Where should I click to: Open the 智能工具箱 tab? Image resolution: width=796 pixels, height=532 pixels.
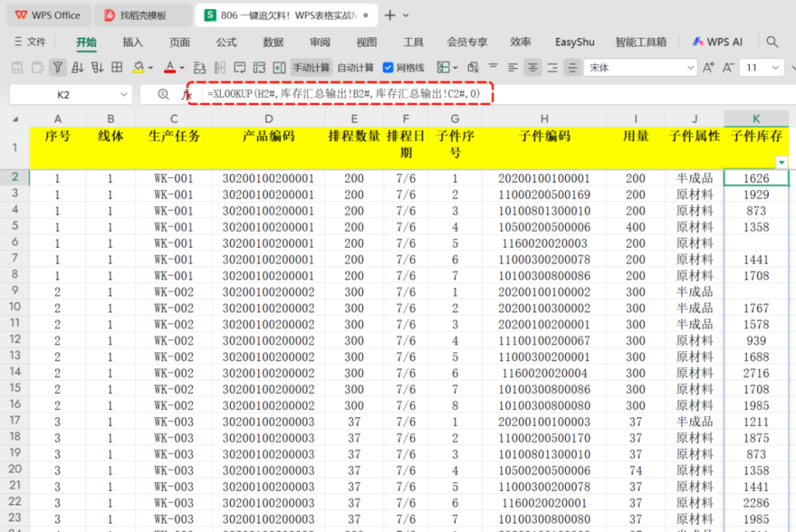641,42
